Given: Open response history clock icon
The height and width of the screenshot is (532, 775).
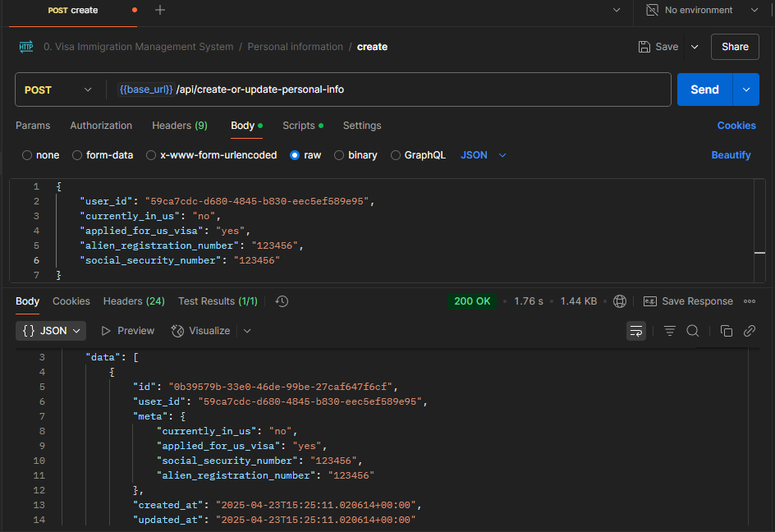Looking at the screenshot, I should (x=282, y=301).
